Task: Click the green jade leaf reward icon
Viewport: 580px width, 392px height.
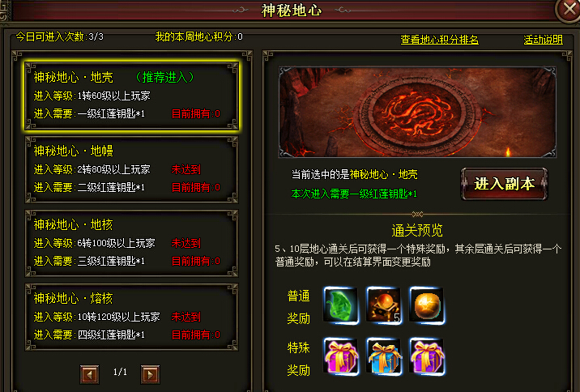Action: point(341,305)
